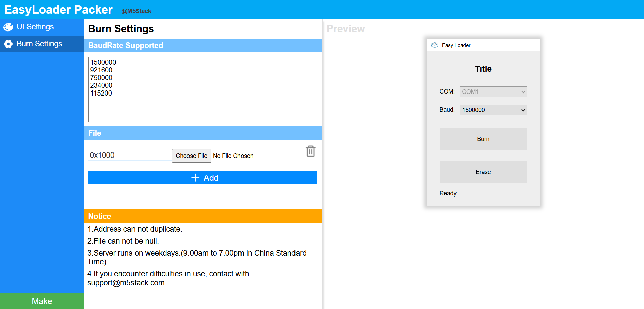Click the green Make button
Image resolution: width=644 pixels, height=309 pixels.
42,301
